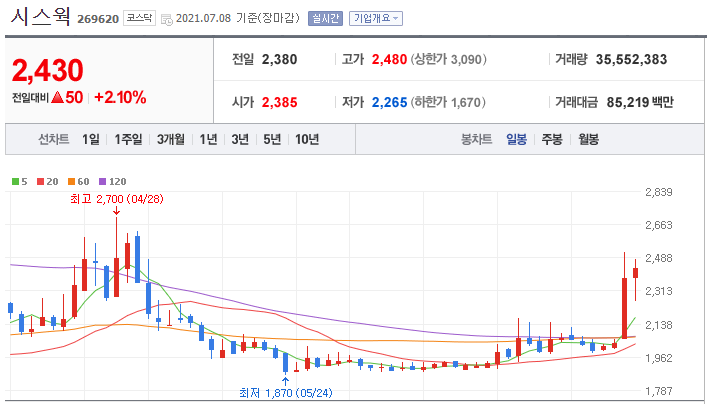Screen dimensions: 707x404
Task: Click the 거래대금 value 85,219 백만
Action: click(640, 103)
